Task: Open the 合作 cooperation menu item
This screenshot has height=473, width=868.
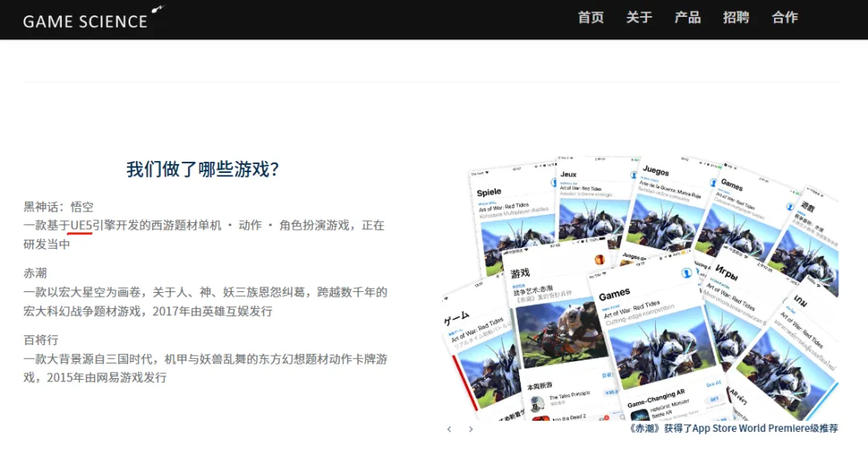Action: coord(785,18)
